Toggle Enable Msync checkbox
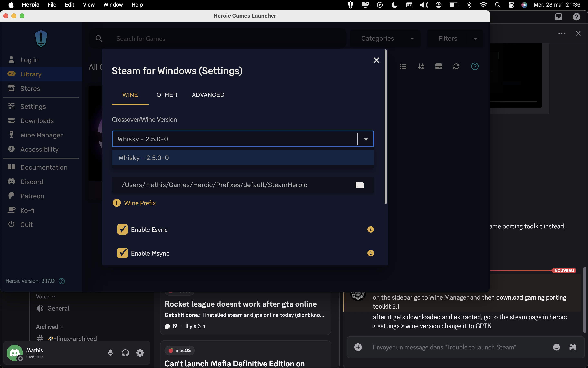The width and height of the screenshot is (588, 368). pos(122,253)
